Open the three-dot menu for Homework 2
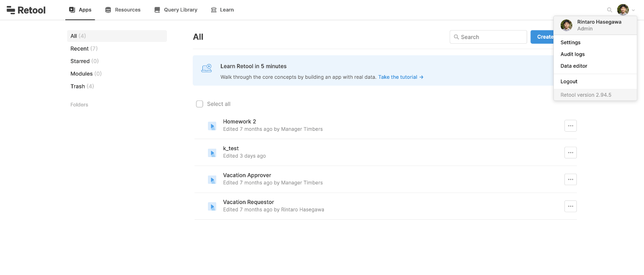This screenshot has width=644, height=275. 570,126
